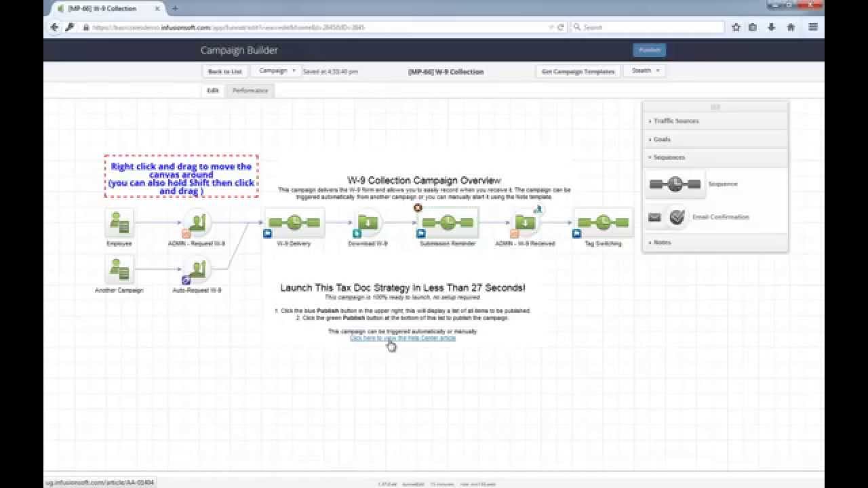Click the Saved at timestamp text
The height and width of the screenshot is (488, 868).
(x=330, y=71)
